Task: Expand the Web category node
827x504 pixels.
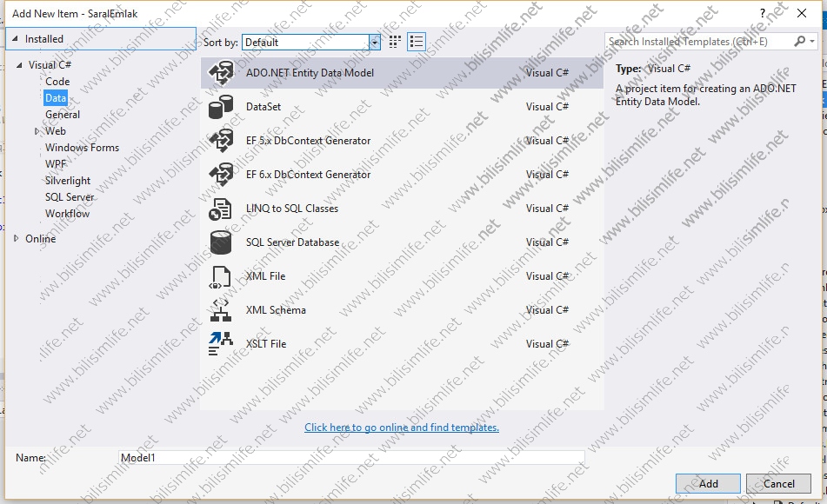Action: pos(37,130)
